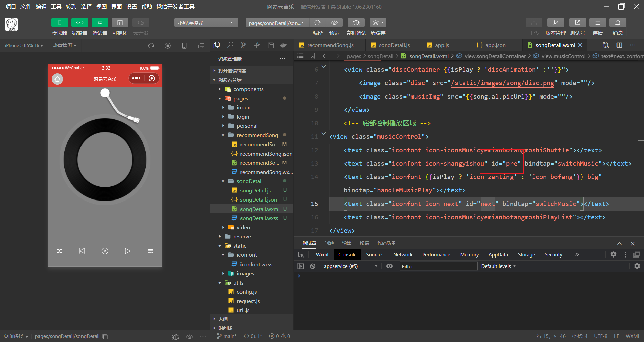The height and width of the screenshot is (342, 644).
Task: Click play button in simulator
Action: (105, 251)
